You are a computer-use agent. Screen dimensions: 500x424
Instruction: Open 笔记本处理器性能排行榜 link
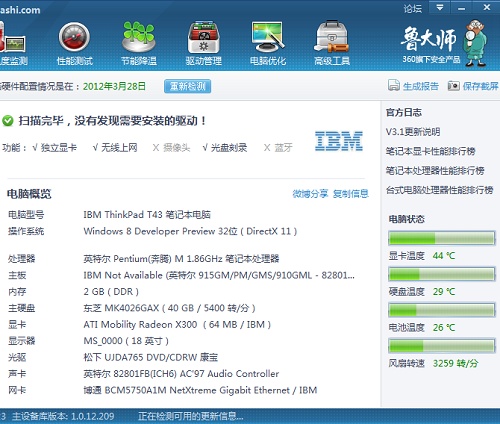(435, 171)
